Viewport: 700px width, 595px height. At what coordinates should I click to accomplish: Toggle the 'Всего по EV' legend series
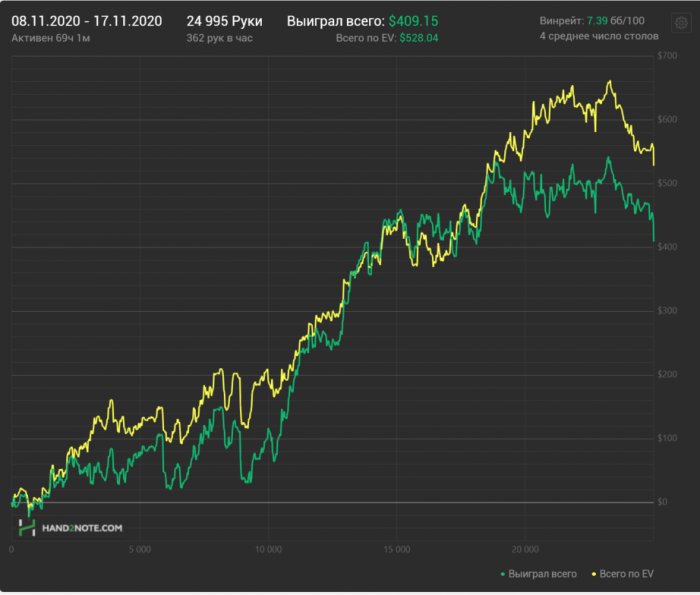pos(623,574)
